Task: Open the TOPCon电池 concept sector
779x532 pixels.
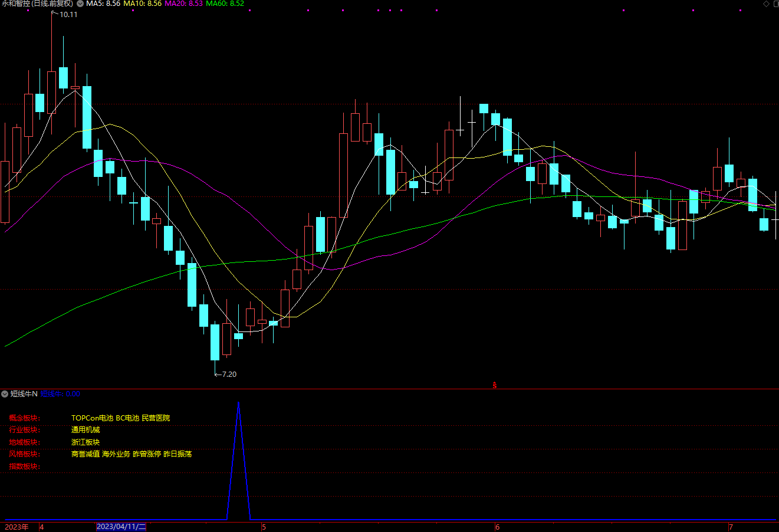Action: [x=93, y=418]
